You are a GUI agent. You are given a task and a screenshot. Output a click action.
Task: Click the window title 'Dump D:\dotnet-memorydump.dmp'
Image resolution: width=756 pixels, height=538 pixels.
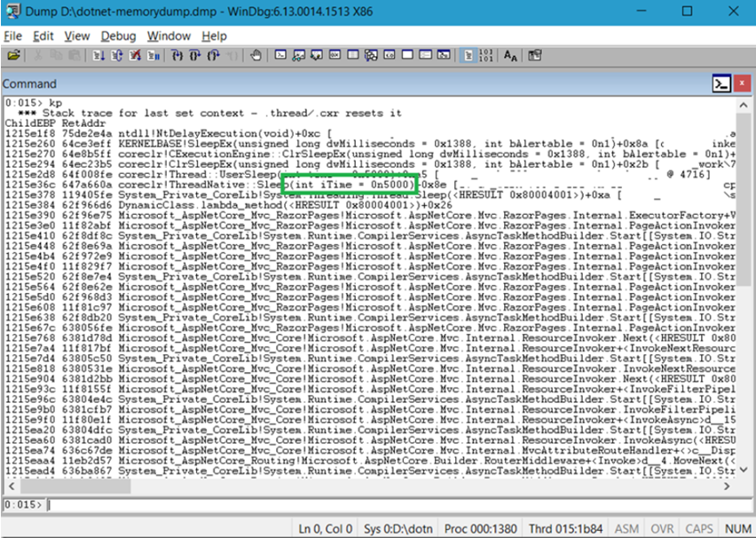point(121,12)
